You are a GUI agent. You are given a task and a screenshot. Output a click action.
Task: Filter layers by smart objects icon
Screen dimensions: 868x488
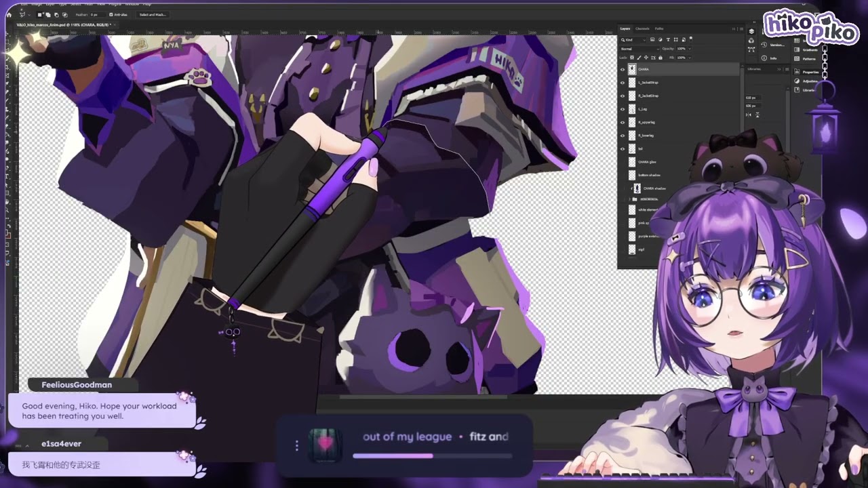click(x=684, y=39)
